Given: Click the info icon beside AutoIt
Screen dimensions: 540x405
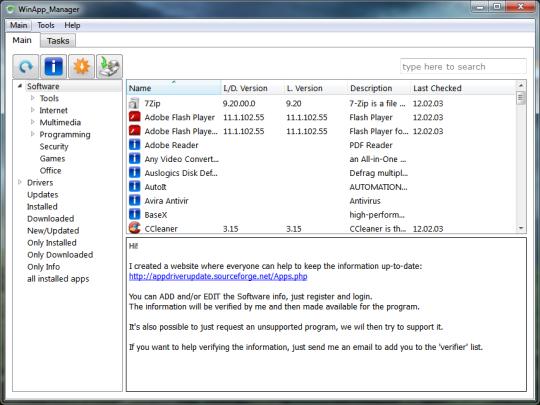Looking at the screenshot, I should (x=134, y=187).
